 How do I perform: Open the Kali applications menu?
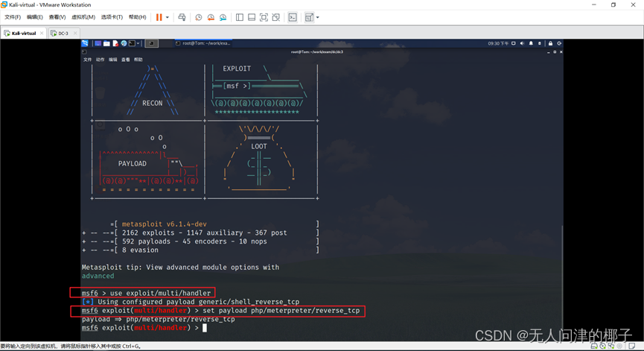(85, 43)
